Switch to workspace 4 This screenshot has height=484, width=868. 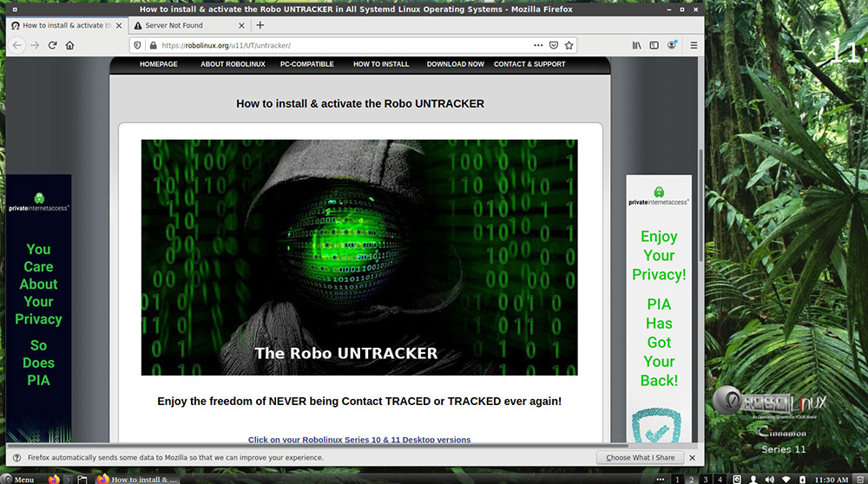(x=720, y=479)
